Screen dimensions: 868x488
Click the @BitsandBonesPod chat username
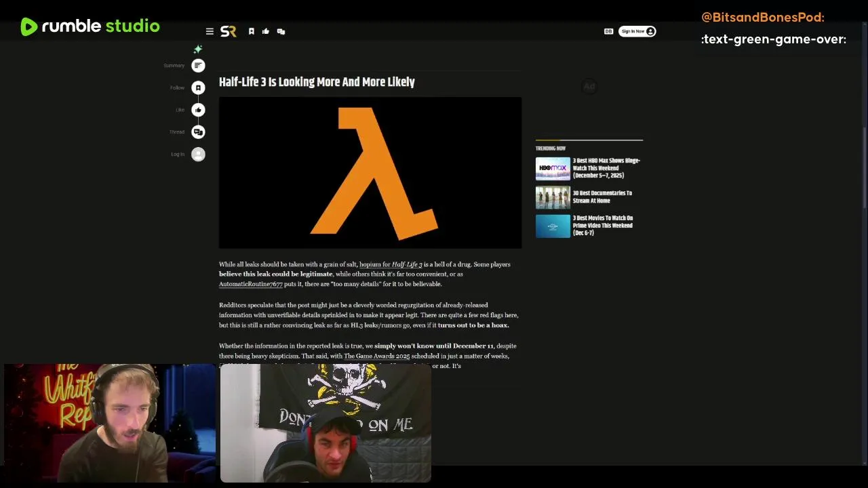(763, 17)
